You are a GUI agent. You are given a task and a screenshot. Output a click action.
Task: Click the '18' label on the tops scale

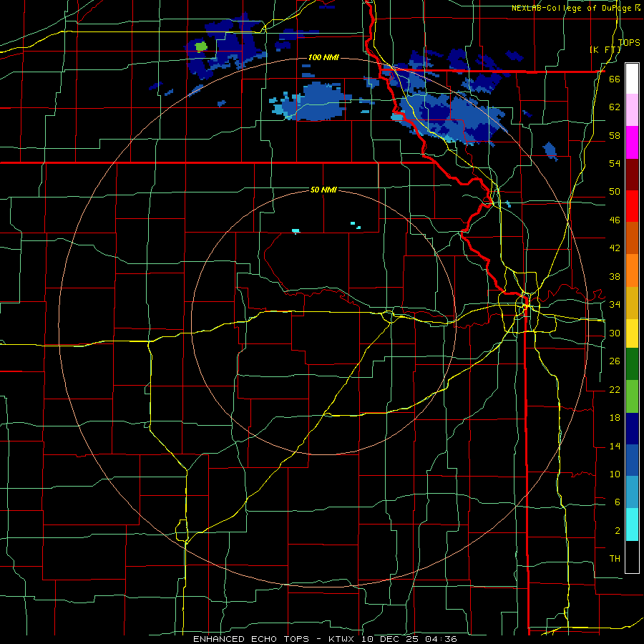click(615, 418)
